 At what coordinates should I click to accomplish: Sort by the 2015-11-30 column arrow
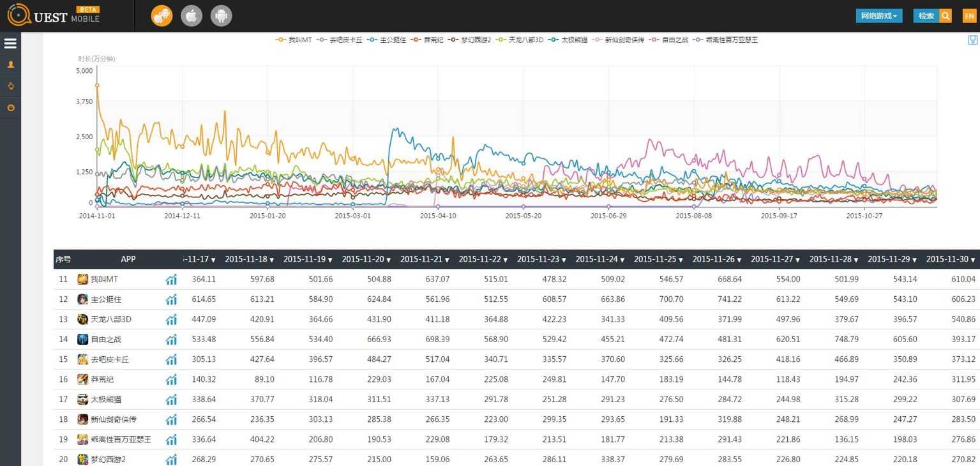click(973, 260)
